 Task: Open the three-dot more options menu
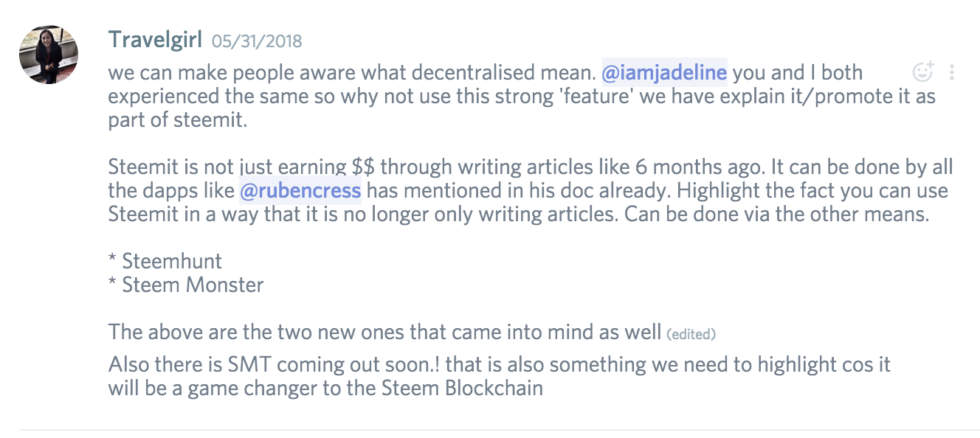coord(952,72)
